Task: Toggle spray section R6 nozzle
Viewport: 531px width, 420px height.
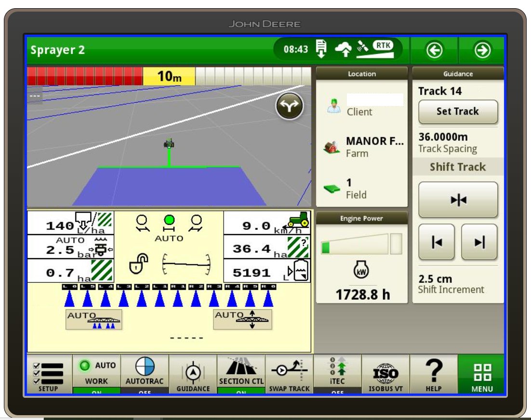Action: point(268,295)
